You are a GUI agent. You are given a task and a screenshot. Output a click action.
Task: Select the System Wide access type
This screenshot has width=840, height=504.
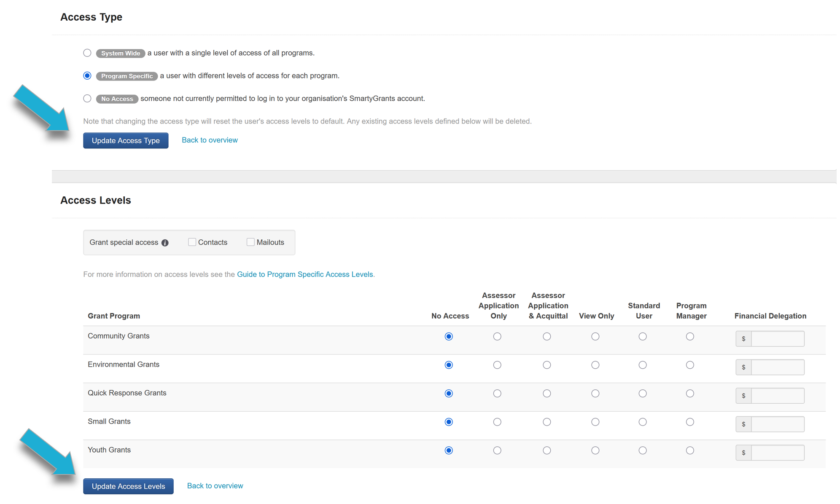click(87, 53)
